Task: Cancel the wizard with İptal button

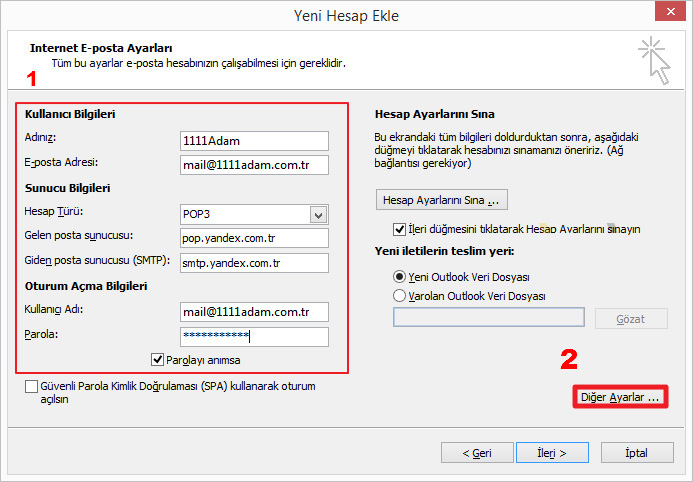Action: 636,453
